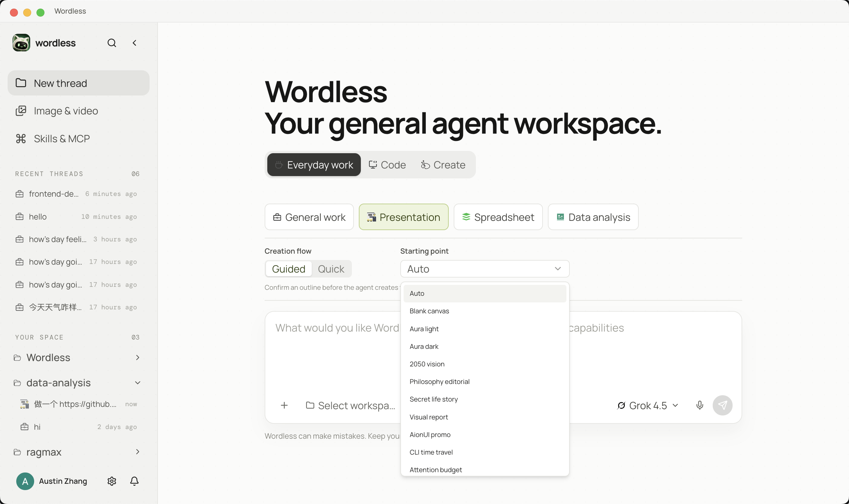This screenshot has height=504, width=849.
Task: Select the General work mode
Action: 309,217
